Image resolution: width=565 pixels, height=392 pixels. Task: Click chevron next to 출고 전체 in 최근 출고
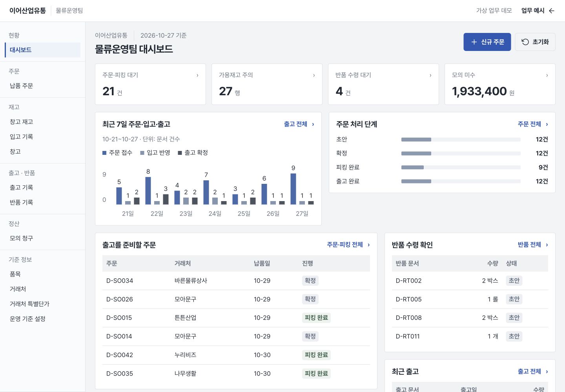[547, 371]
